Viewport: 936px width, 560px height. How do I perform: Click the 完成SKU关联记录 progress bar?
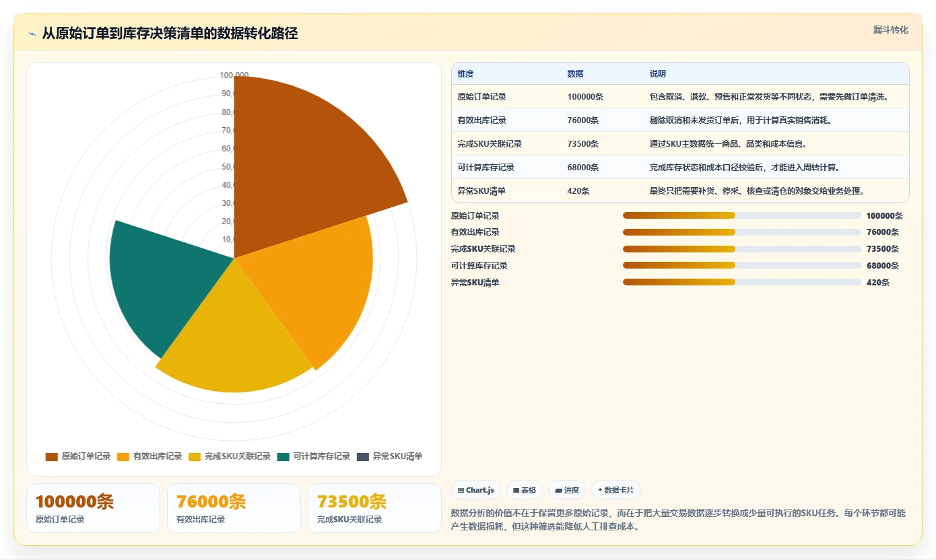[742, 249]
